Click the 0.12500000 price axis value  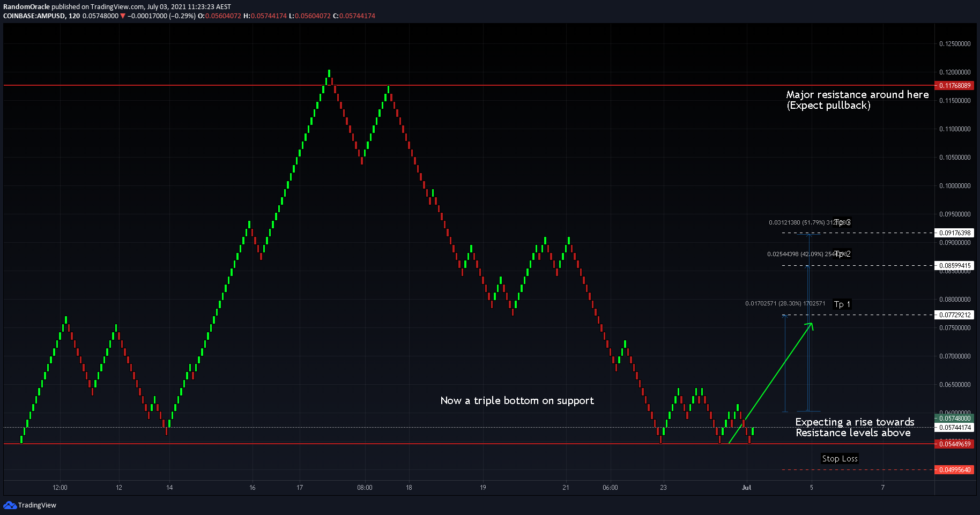[955, 44]
